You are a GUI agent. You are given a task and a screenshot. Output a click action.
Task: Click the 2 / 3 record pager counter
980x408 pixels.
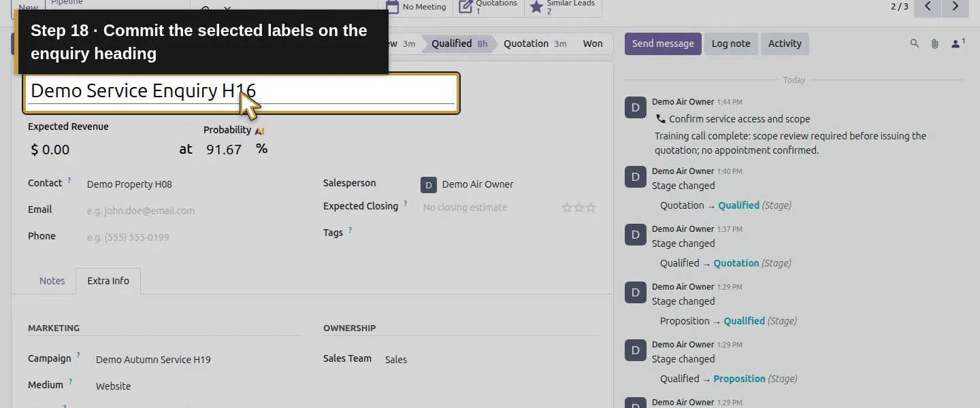pyautogui.click(x=900, y=7)
